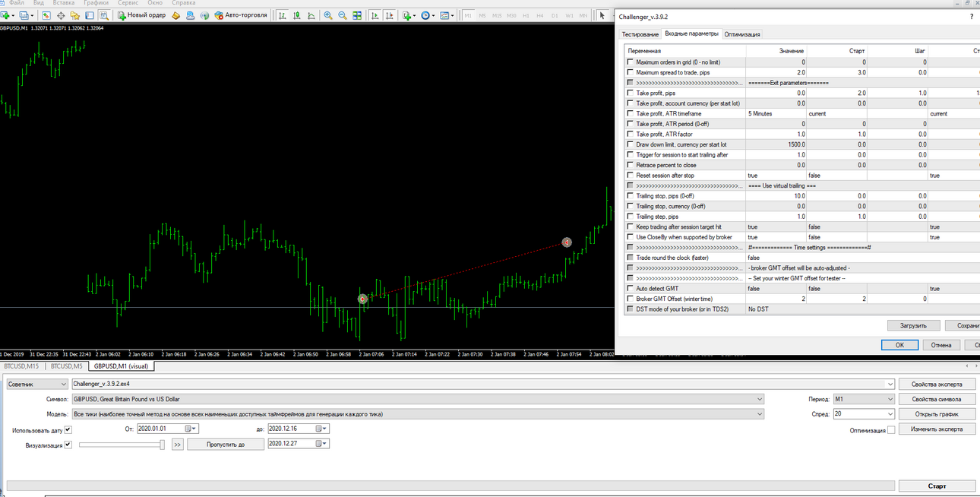Click OK in Challenger dialog
980x497 pixels.
click(899, 345)
